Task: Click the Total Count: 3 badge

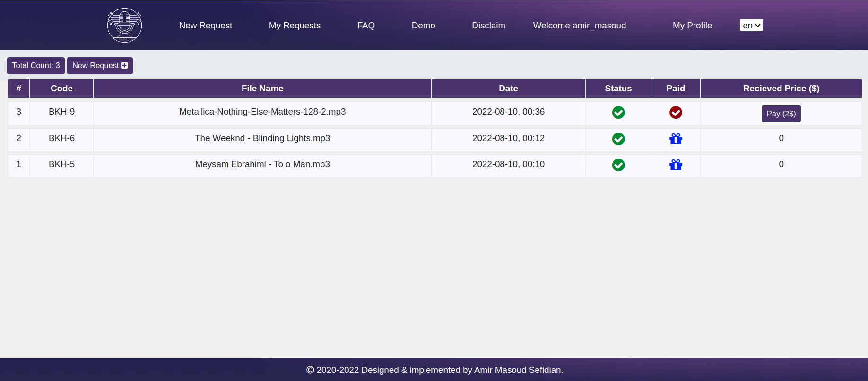Action: [36, 66]
